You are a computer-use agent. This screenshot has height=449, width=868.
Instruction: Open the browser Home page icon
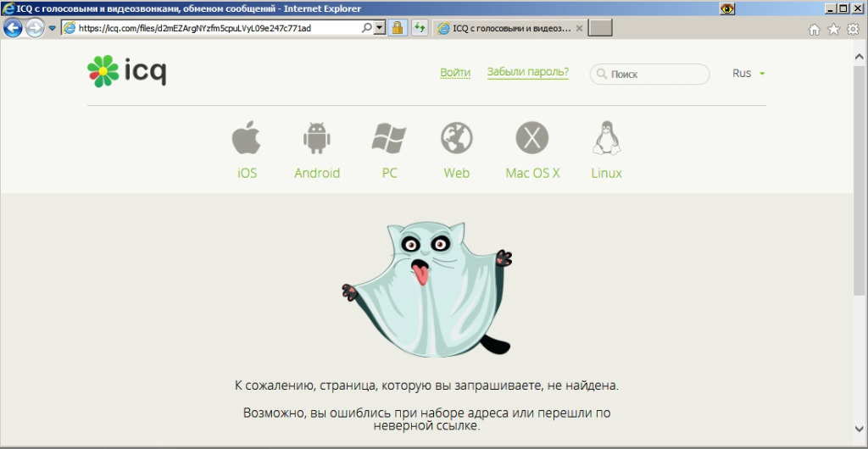pyautogui.click(x=815, y=29)
